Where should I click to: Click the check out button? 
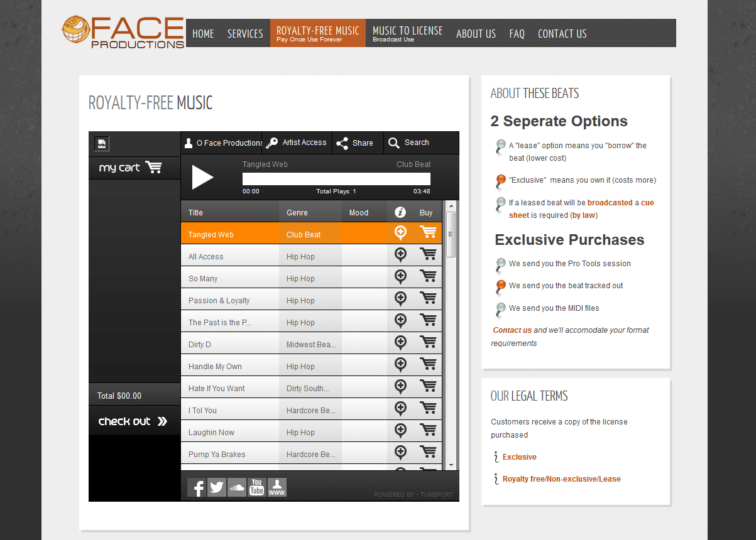tap(133, 421)
